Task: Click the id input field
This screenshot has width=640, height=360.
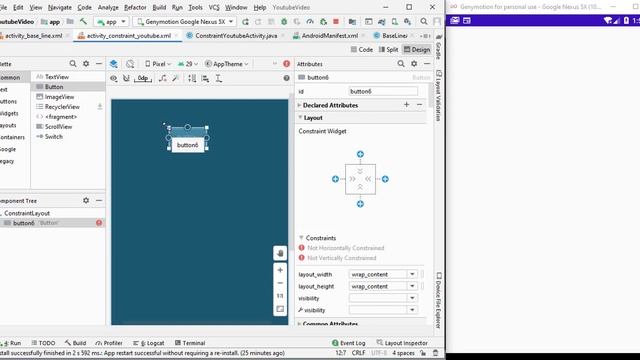Action: [383, 91]
